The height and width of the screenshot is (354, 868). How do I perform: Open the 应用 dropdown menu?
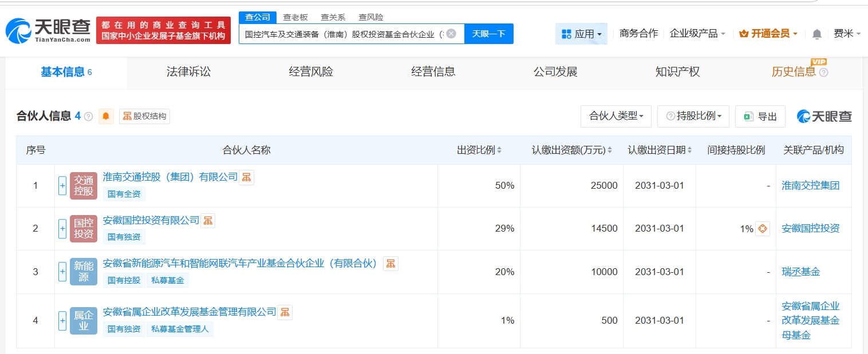[581, 34]
